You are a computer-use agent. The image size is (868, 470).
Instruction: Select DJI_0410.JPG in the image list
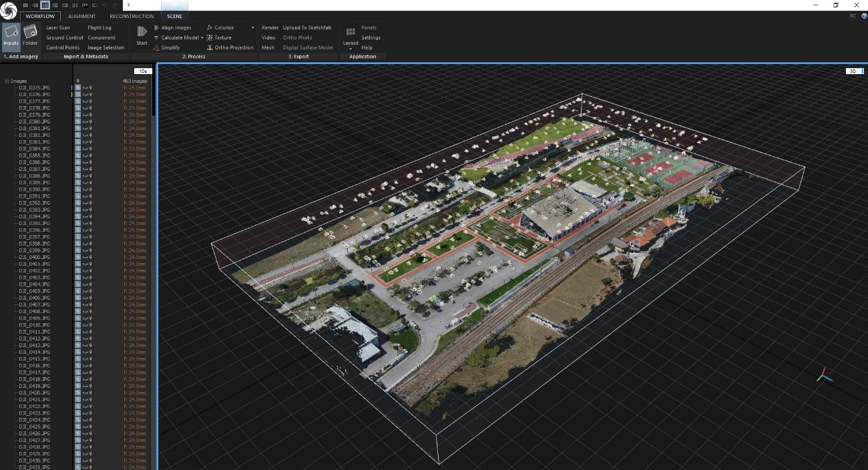point(34,325)
